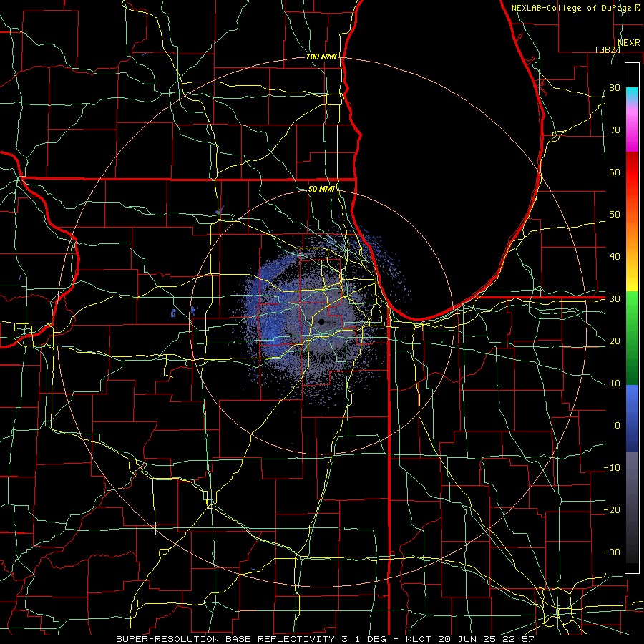The height and width of the screenshot is (644, 644).
Task: Click the blue segment of the color bar
Action: (x=632, y=417)
